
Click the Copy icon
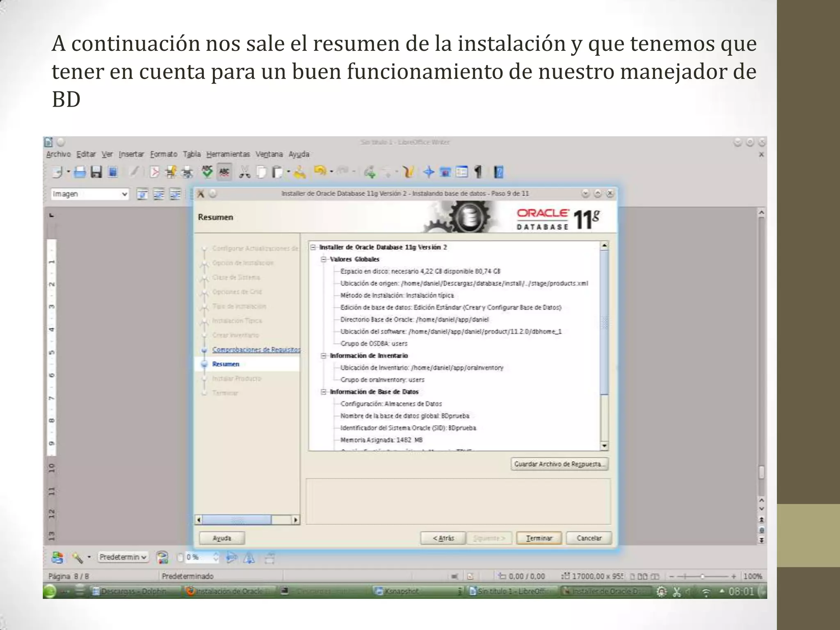[x=261, y=172]
